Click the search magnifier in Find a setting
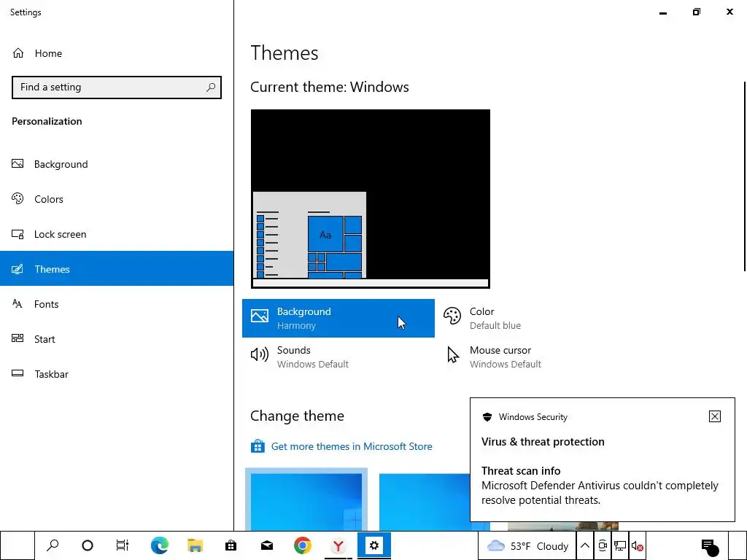747x560 pixels. 211,87
